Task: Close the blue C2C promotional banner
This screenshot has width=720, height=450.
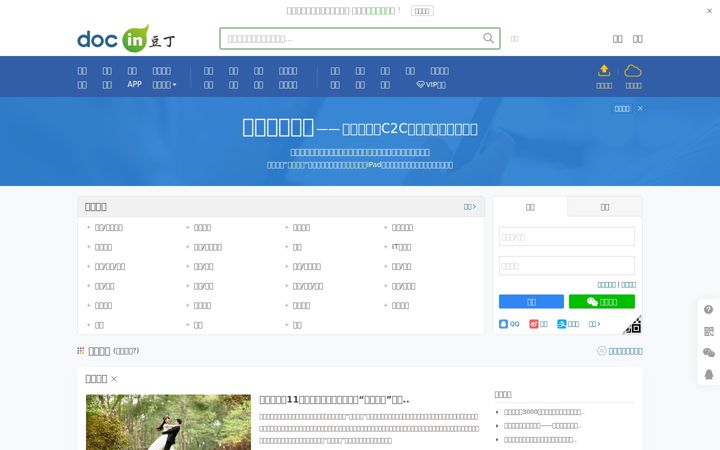Action: coord(640,108)
